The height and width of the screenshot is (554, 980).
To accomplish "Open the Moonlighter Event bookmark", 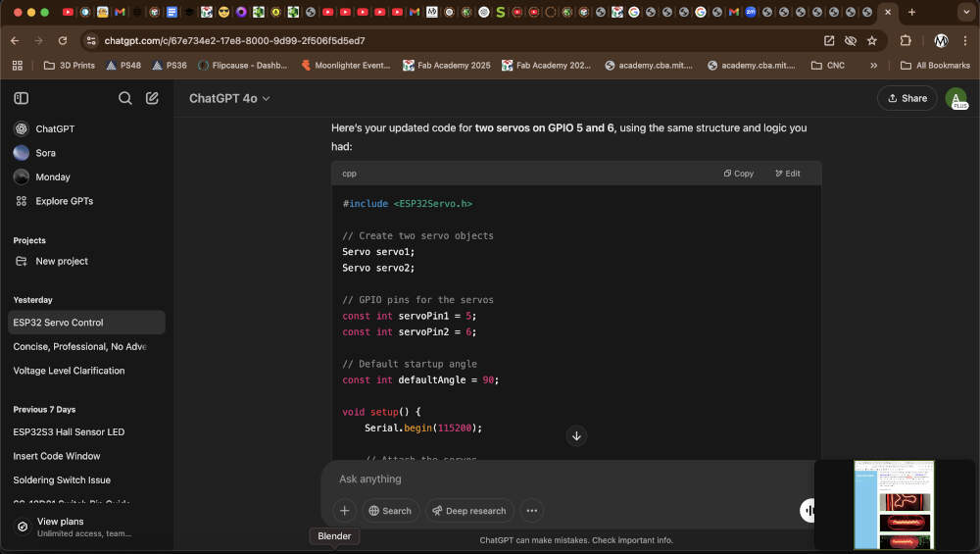I will tap(346, 65).
